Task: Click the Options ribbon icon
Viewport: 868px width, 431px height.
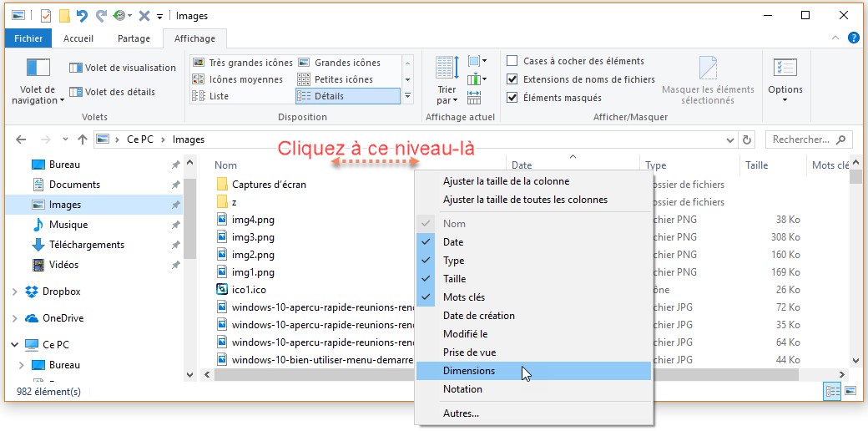Action: [785, 68]
